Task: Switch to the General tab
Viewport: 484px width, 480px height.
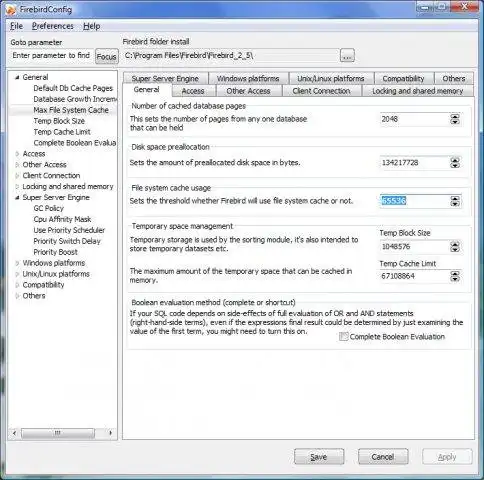Action: tap(147, 90)
